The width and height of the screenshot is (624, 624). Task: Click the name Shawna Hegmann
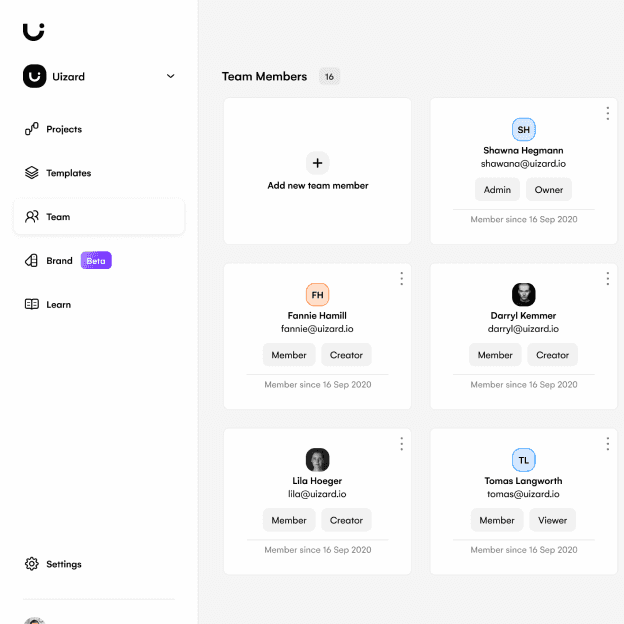pos(523,150)
